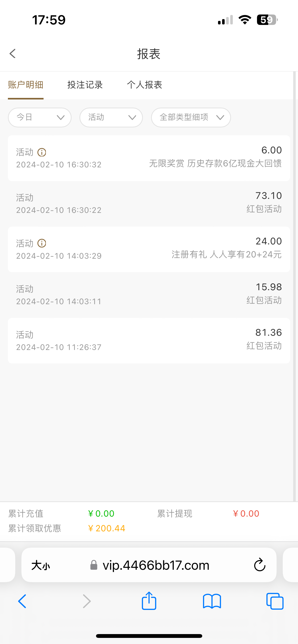Select the 账户明细 tab
This screenshot has height=644, width=298.
click(26, 85)
